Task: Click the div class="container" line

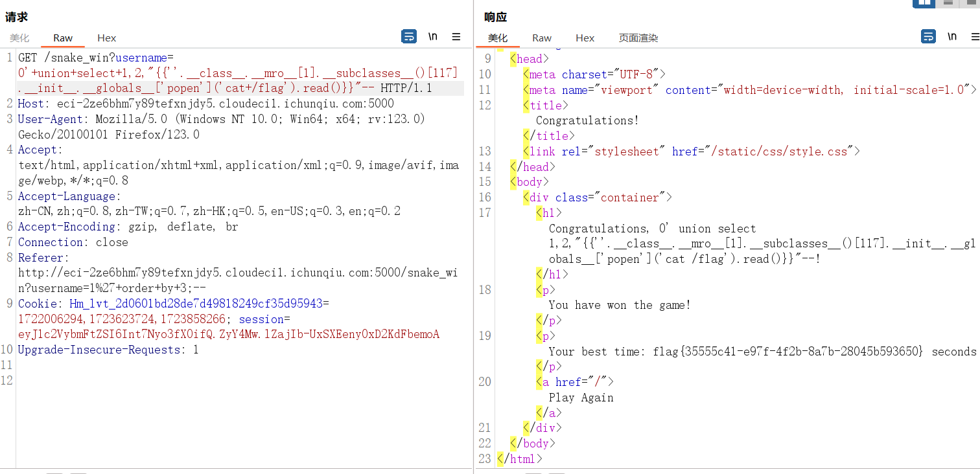Action: pos(598,198)
